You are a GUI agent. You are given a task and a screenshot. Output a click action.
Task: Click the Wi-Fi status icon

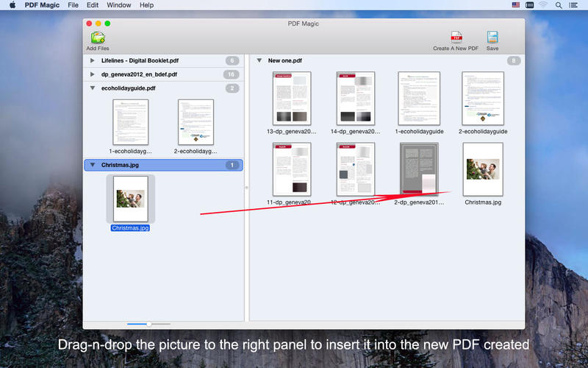543,5
